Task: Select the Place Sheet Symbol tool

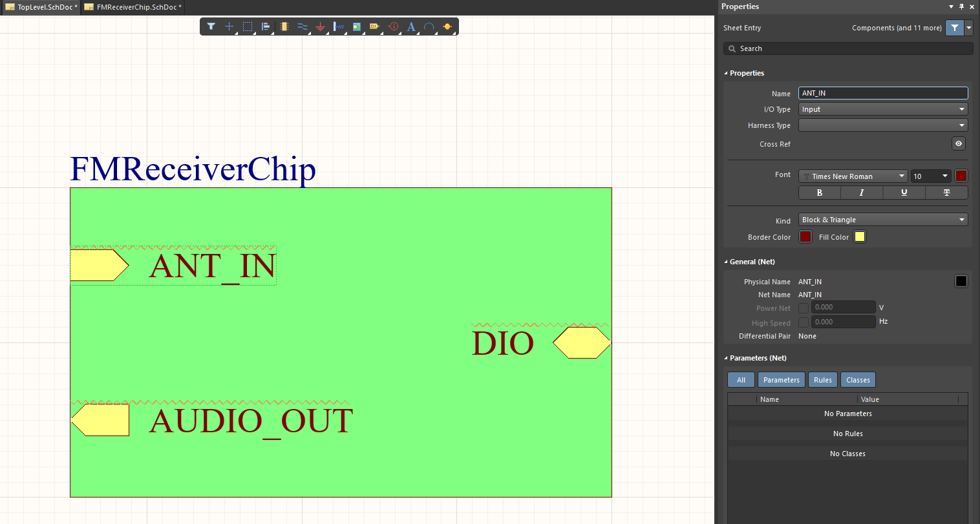Action: click(x=356, y=26)
